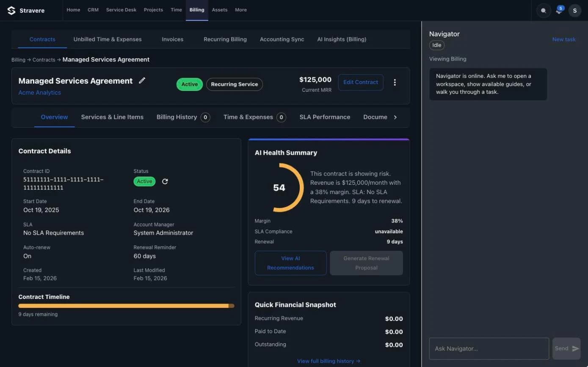Click Generate Renewal Proposal button

point(367,263)
